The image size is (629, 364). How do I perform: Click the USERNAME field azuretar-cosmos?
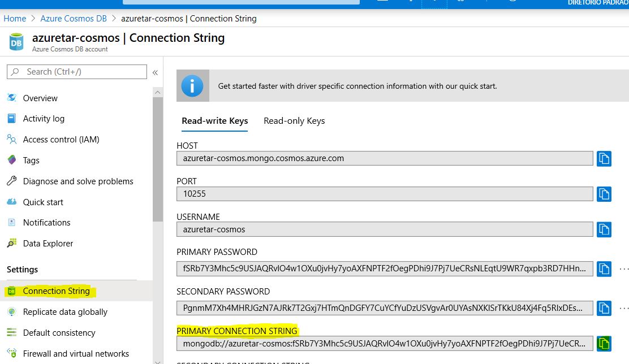(385, 229)
